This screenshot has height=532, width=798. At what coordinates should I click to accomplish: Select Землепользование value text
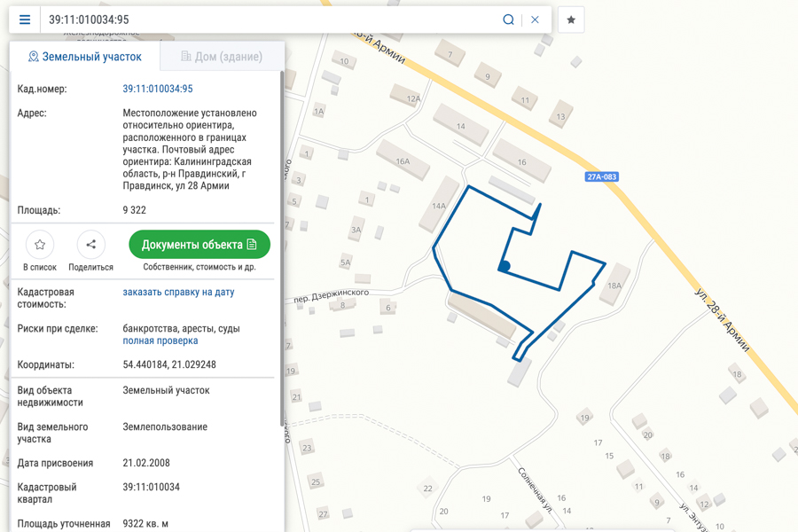[x=165, y=426]
